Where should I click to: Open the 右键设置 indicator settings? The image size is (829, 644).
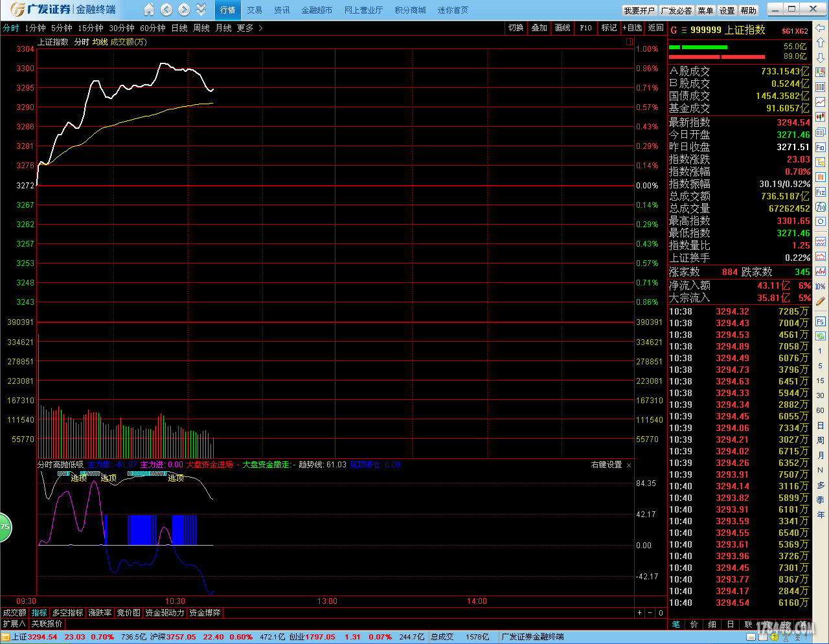point(606,465)
